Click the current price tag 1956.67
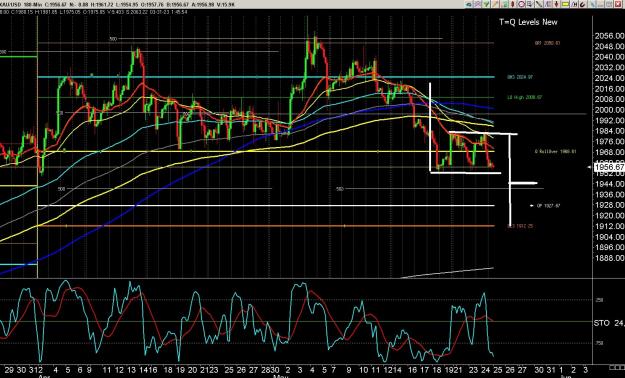The height and width of the screenshot is (378, 625). [x=609, y=167]
